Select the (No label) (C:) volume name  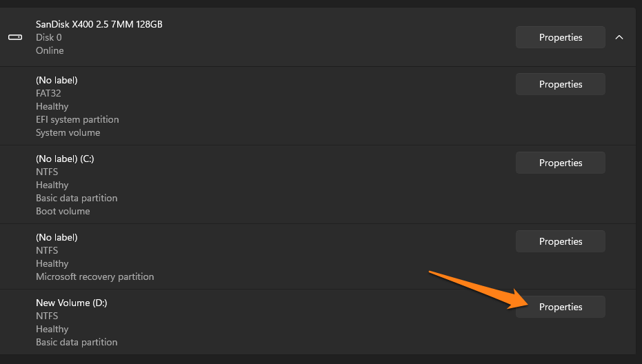tap(65, 159)
